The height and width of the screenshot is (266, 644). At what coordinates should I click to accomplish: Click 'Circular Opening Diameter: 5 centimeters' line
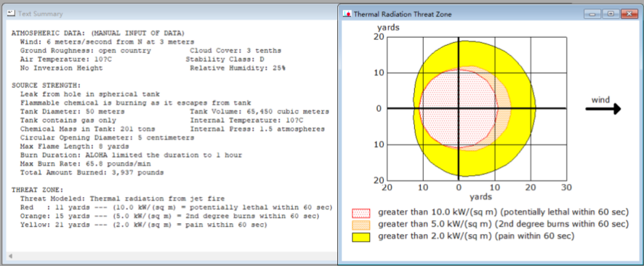click(107, 138)
